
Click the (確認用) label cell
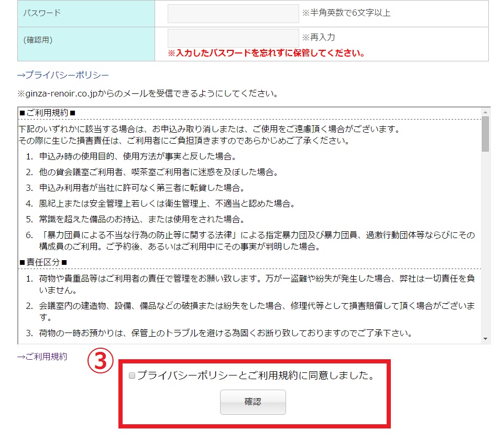point(86,40)
